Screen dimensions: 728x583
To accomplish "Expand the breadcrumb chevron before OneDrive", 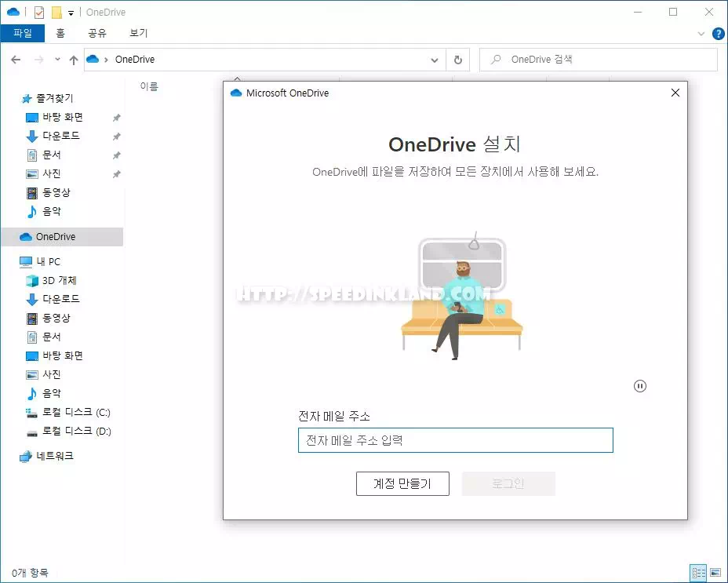I will click(107, 60).
